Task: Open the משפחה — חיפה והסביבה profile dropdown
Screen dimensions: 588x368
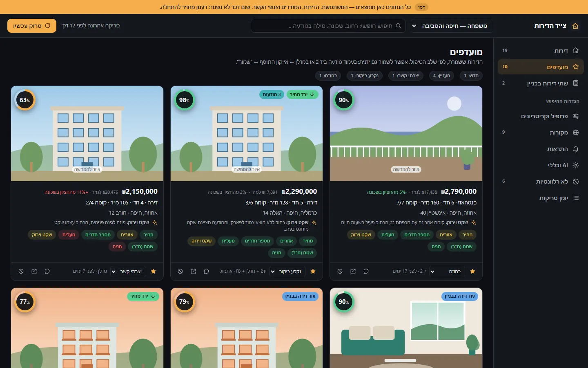Action: tap(452, 26)
